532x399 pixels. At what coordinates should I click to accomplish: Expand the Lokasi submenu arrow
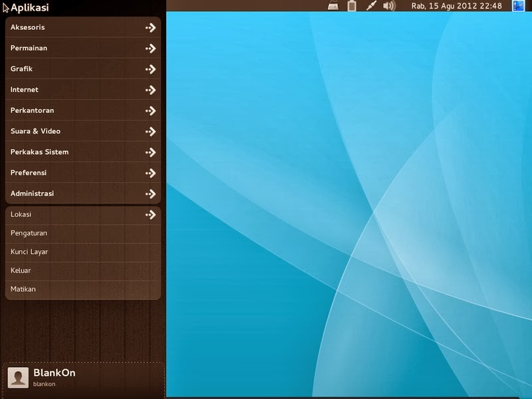click(151, 214)
